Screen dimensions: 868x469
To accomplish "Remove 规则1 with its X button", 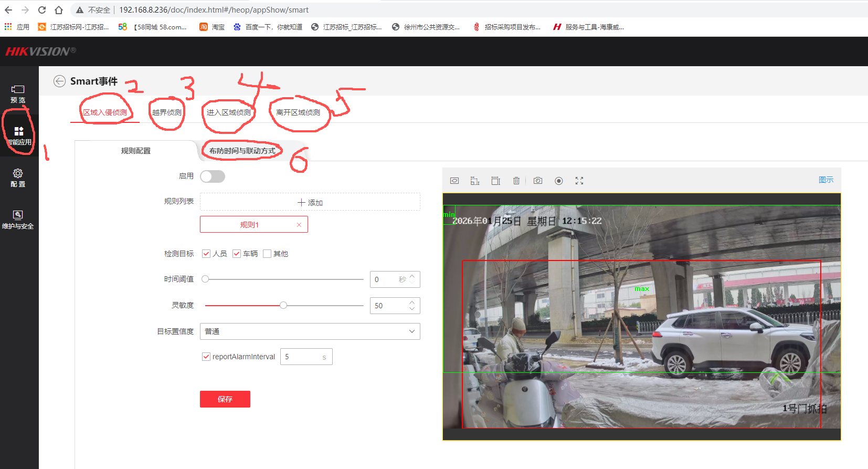I will click(x=299, y=225).
